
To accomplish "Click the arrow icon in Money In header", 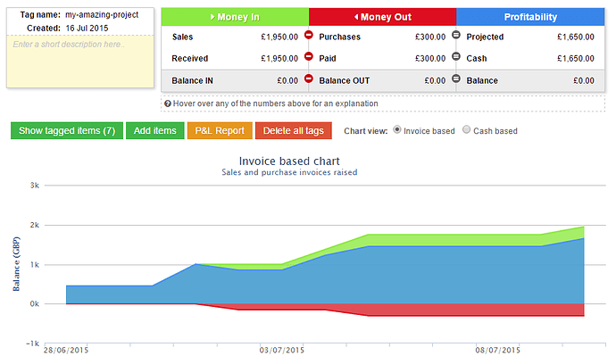I will (212, 17).
